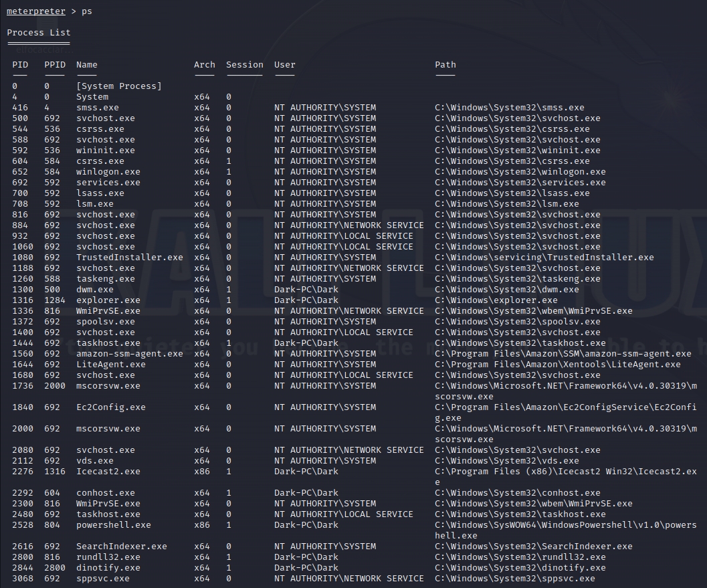Click PID 1080 of TrustedInstaller.exe
707x588 pixels.
tap(23, 258)
